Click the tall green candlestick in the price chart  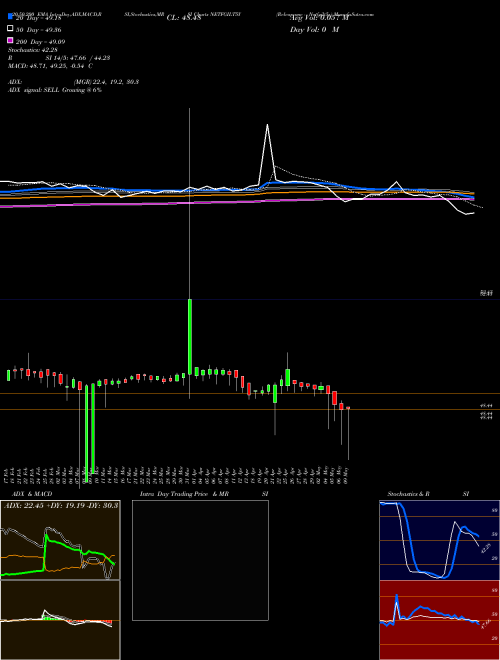click(190, 337)
